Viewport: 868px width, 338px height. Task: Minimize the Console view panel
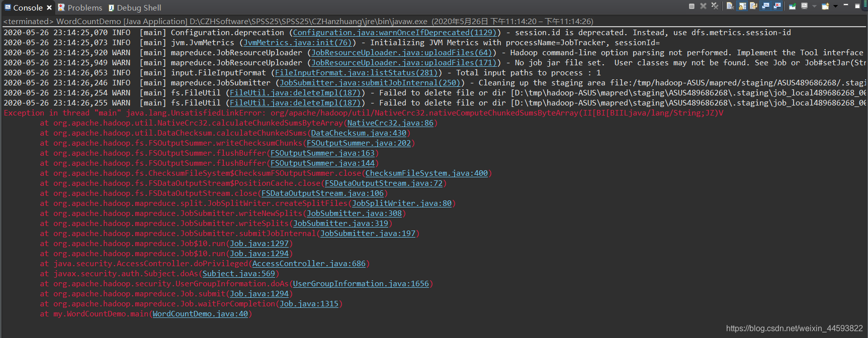[x=846, y=5]
